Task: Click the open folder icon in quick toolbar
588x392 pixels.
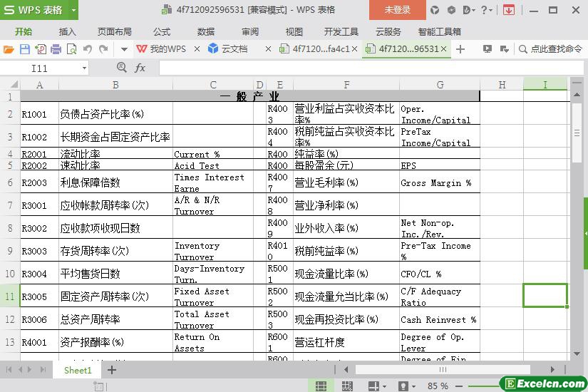Action: [9, 49]
